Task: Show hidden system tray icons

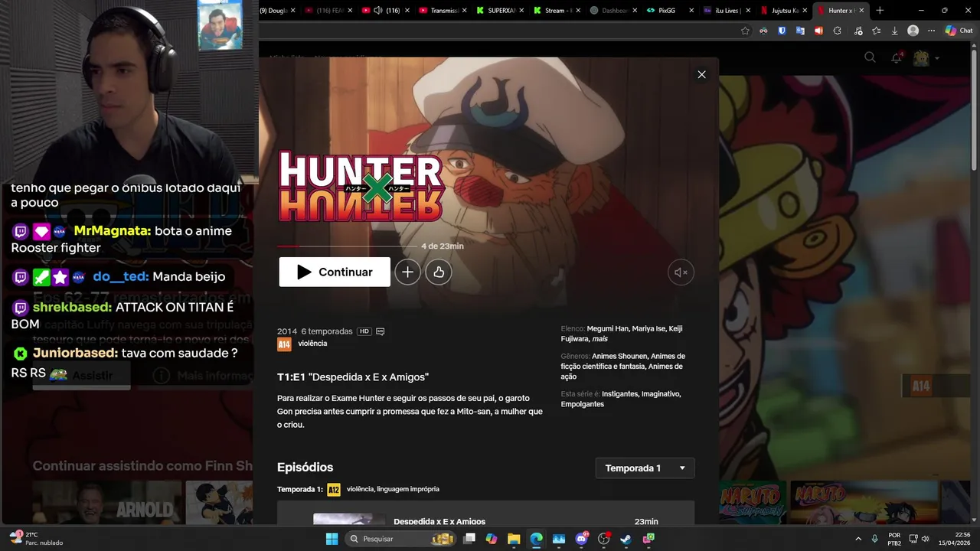Action: point(857,539)
